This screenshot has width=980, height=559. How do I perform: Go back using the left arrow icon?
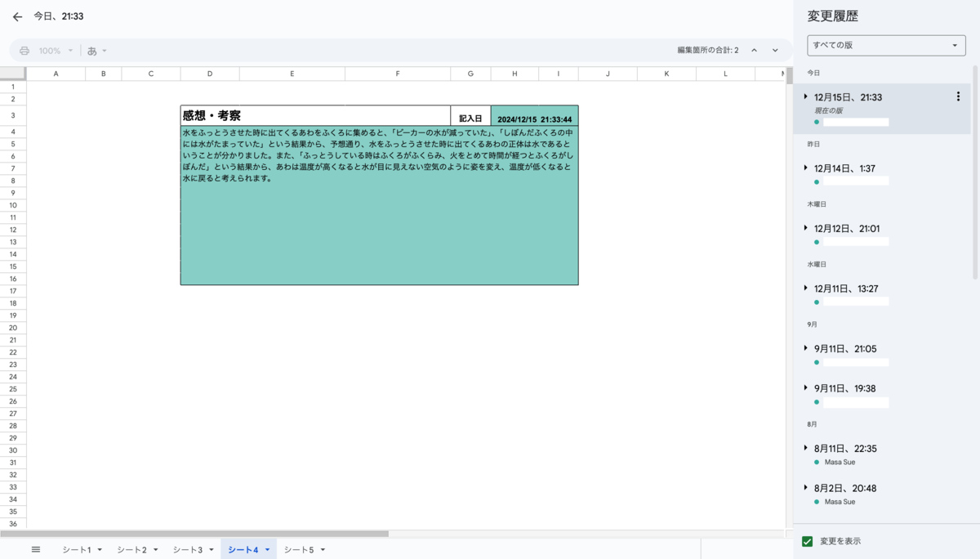(17, 16)
